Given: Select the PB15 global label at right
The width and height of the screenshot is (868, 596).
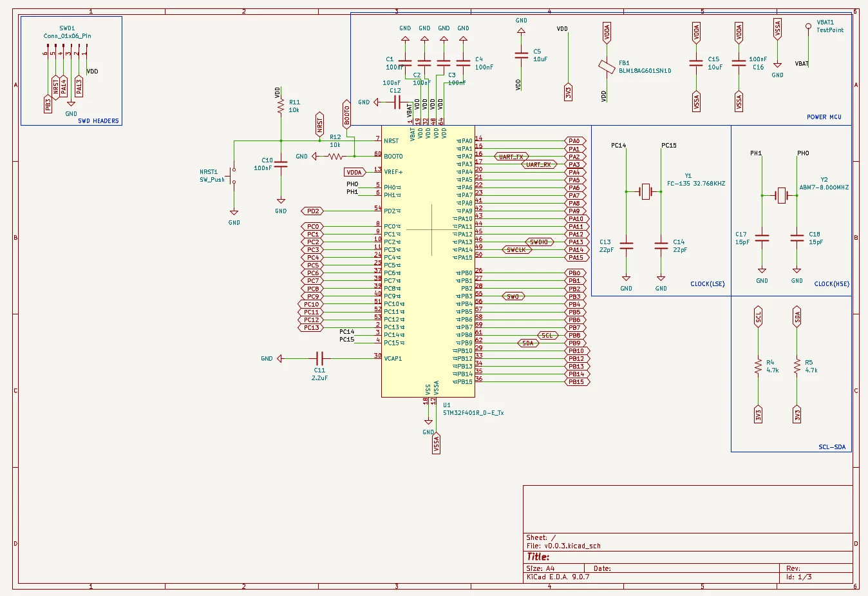Looking at the screenshot, I should [577, 382].
